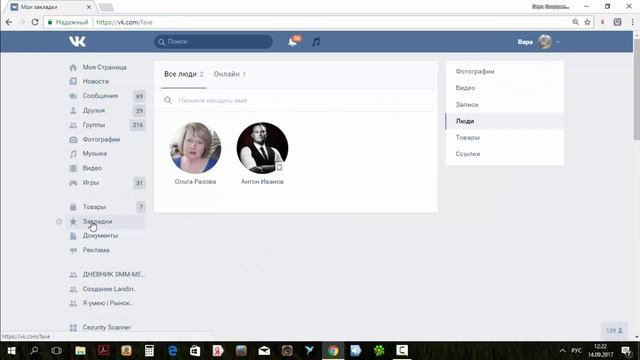Click the gear icon left of Закладки
Image resolution: width=640 pixels, height=360 pixels.
point(59,221)
